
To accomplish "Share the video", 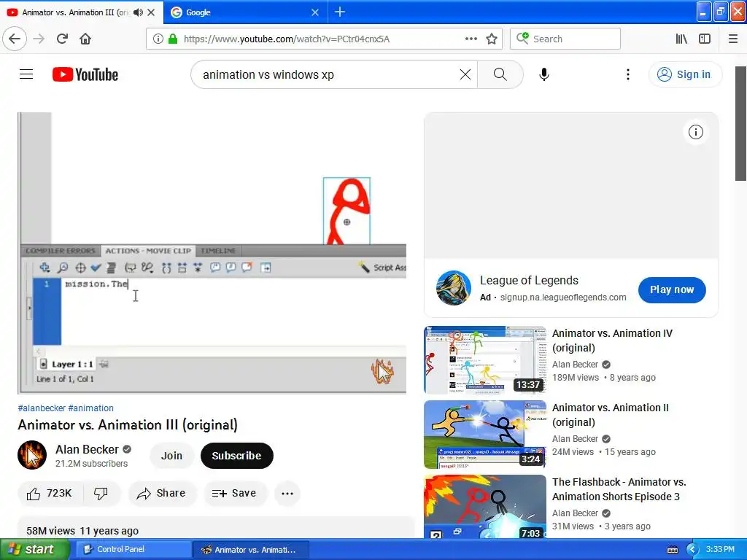I will click(162, 494).
